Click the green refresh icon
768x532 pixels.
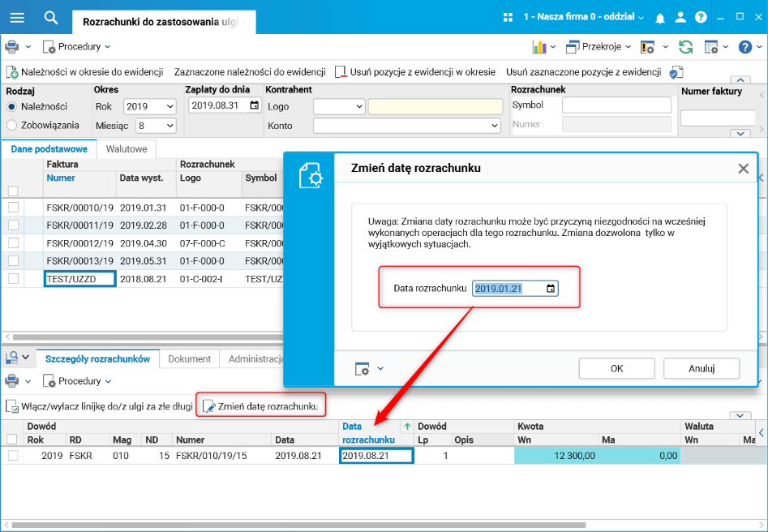(686, 46)
